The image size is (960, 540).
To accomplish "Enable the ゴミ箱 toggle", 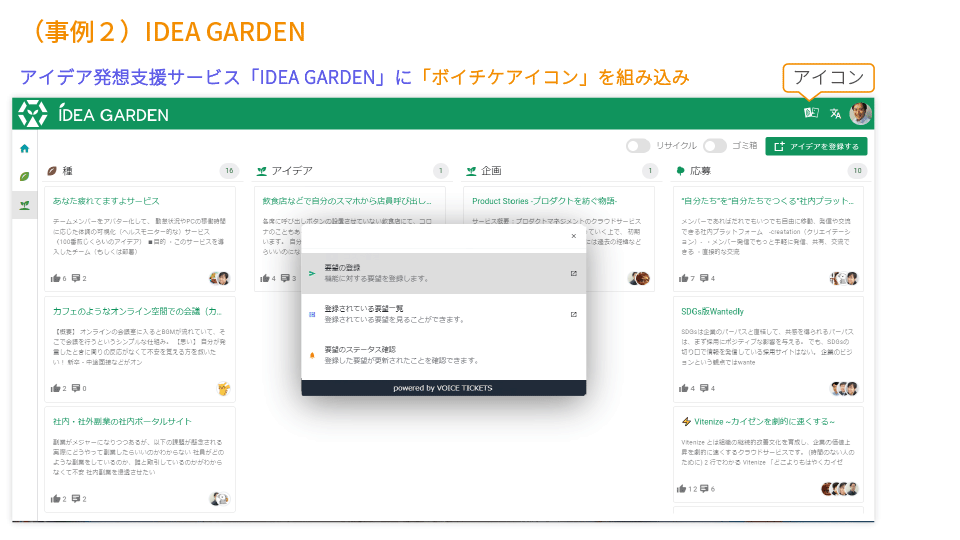I will tap(714, 146).
